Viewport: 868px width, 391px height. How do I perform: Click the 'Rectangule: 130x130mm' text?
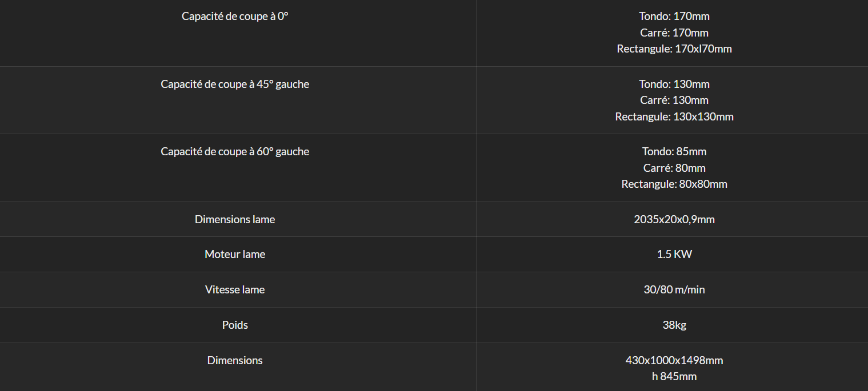[674, 116]
